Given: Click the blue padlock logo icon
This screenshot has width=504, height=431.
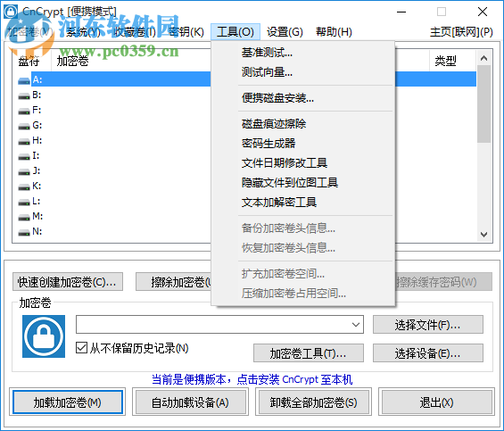Looking at the screenshot, I should tap(44, 336).
